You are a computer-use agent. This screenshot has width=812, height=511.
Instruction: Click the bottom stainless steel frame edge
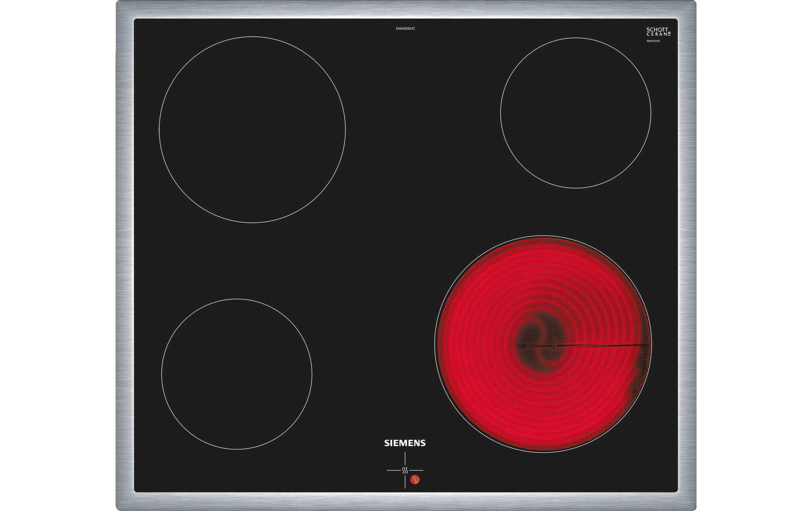click(406, 501)
